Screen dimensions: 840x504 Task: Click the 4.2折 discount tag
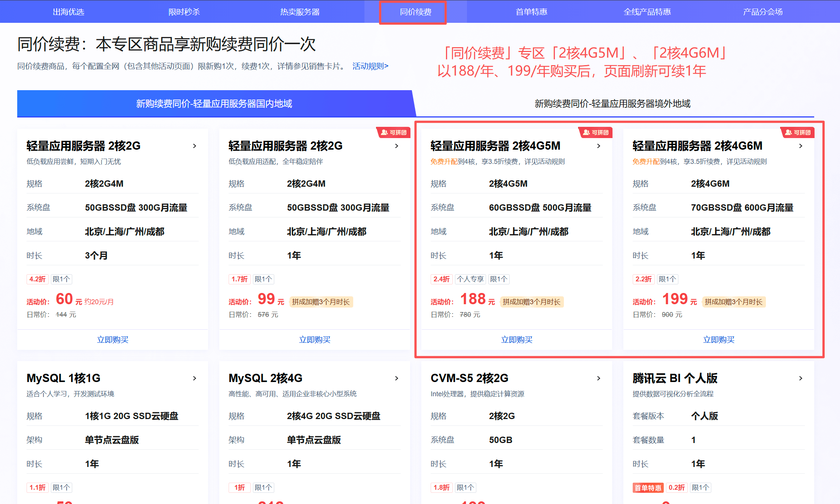(37, 279)
